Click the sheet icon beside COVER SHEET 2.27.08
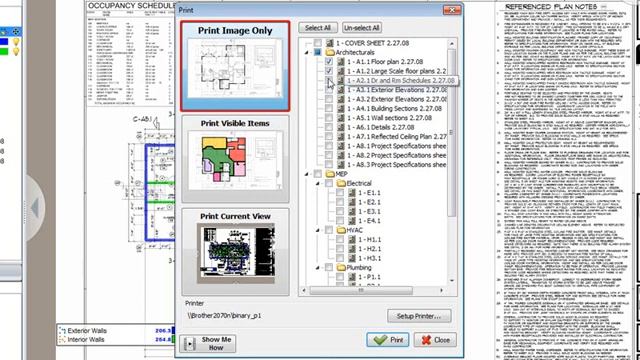640x360 pixels. (329, 43)
